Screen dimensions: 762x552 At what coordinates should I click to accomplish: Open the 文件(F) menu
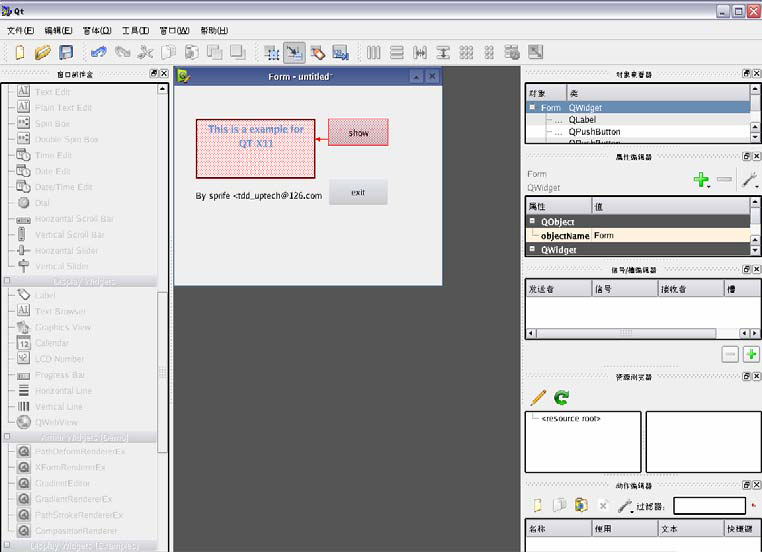(x=20, y=30)
